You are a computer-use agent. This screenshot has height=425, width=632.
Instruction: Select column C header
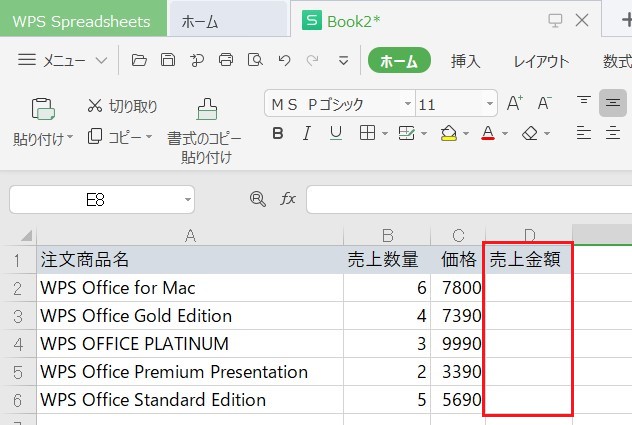tap(458, 235)
